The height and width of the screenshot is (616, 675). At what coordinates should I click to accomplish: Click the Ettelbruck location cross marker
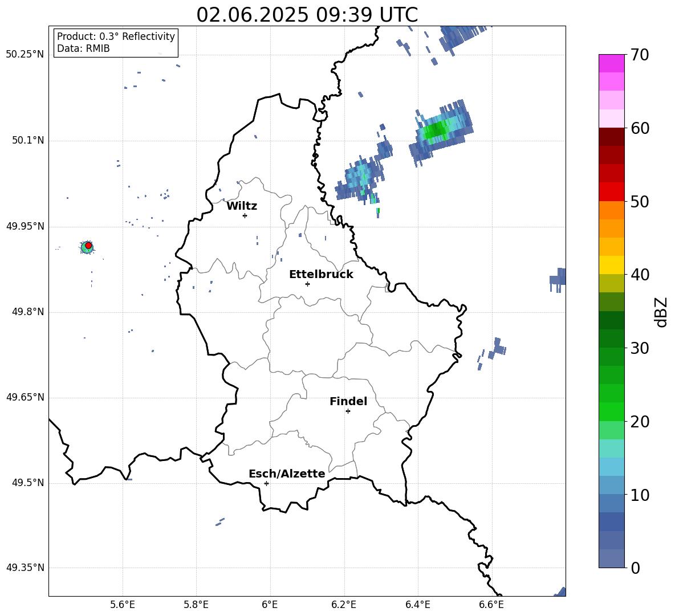(307, 284)
